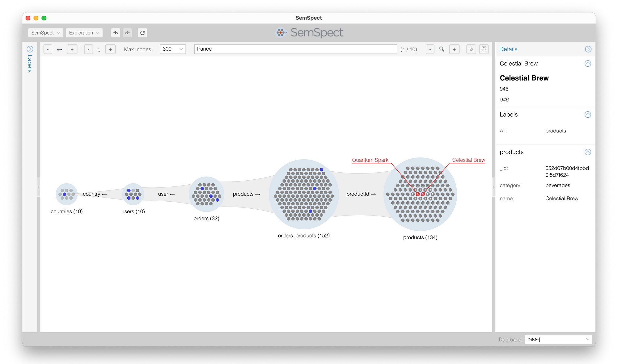Open the Database neo4j dropdown
Screen dimensions: 618x364
(558, 339)
